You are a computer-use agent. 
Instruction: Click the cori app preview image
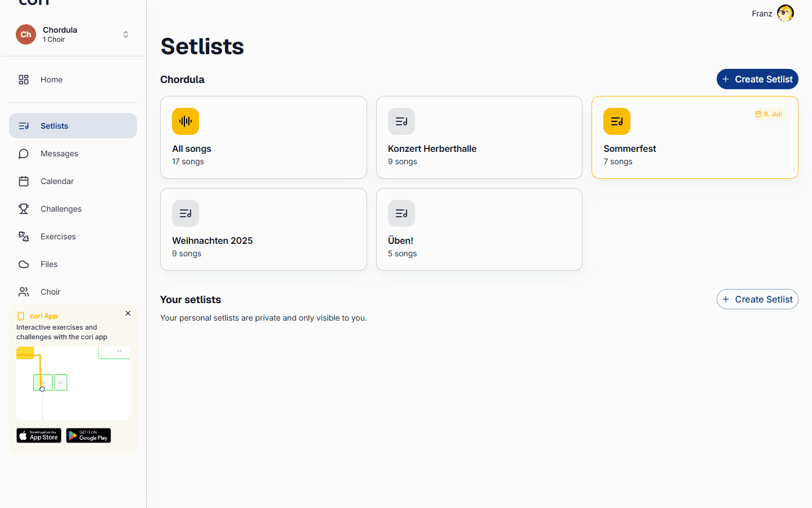click(x=73, y=383)
